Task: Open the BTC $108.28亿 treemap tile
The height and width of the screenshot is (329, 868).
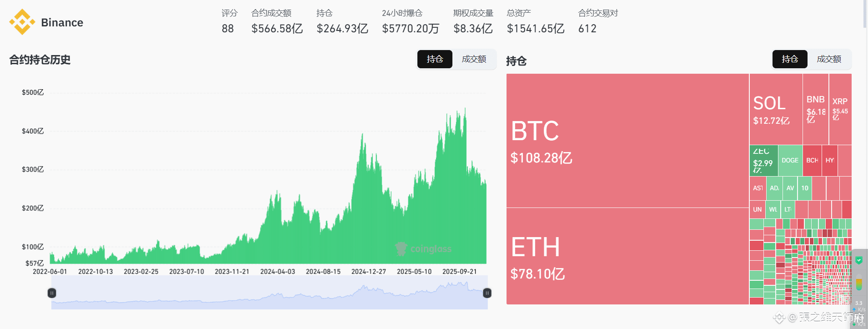Action: click(x=627, y=141)
